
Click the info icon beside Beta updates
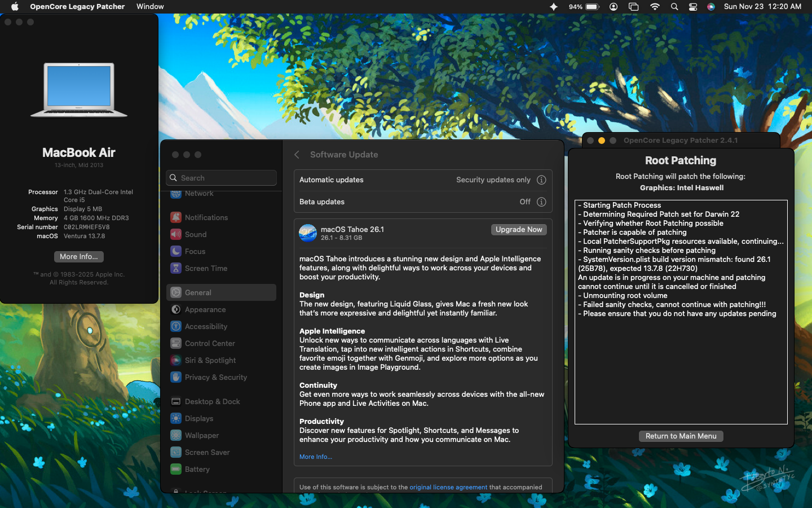tap(541, 202)
